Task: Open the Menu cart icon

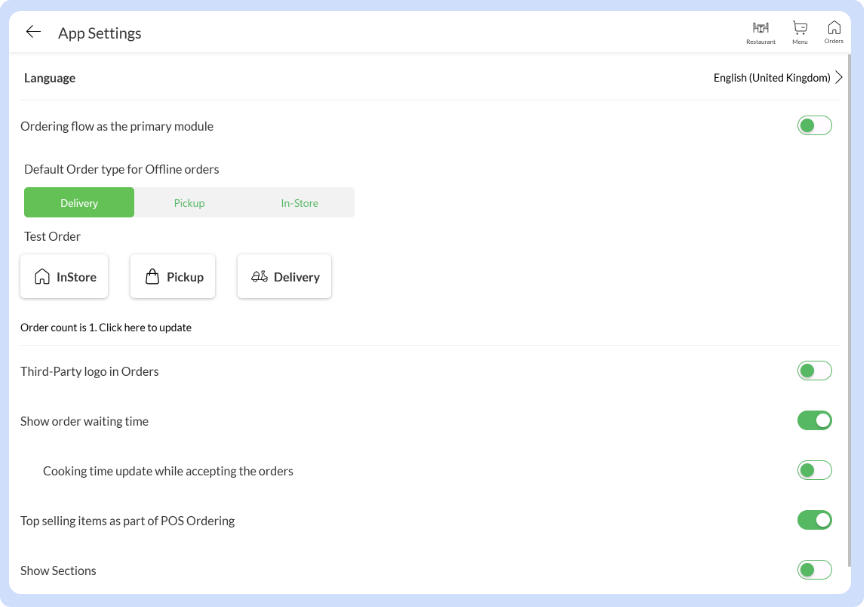Action: coord(799,31)
